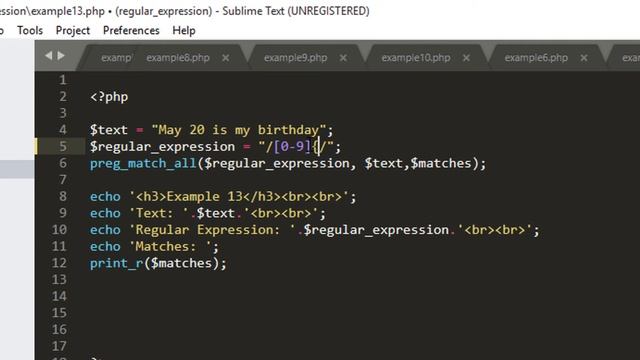Close the example8.php tab
Screen dimensions: 640x360
(x=225, y=58)
